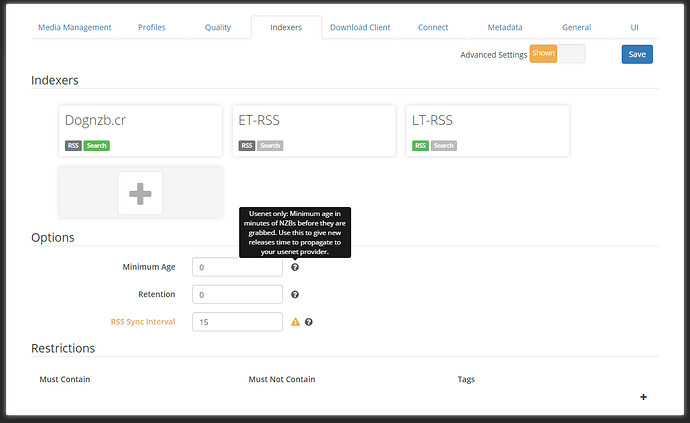690x423 pixels.
Task: Click the RSS badge on ET-RSS
Action: (x=247, y=146)
